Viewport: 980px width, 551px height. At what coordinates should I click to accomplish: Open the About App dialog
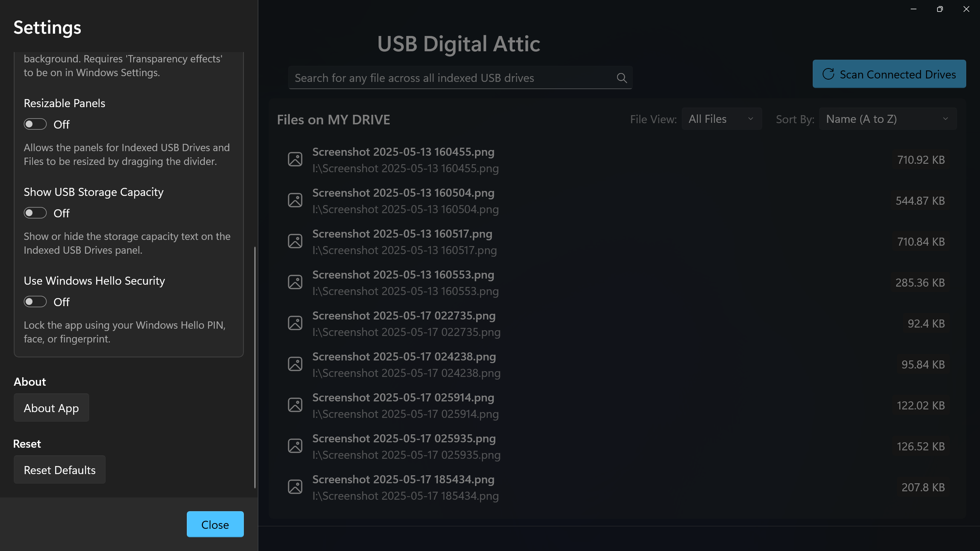(x=51, y=408)
